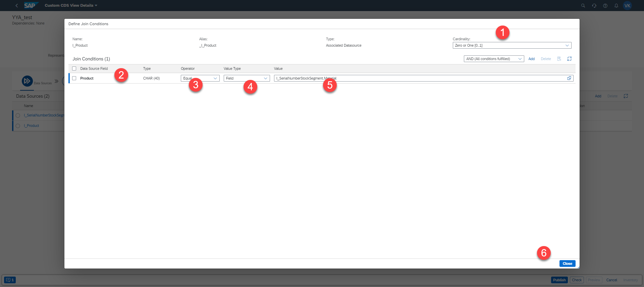Select the I_Product radio button
Viewport: 644px width, 287px height.
pos(18,126)
